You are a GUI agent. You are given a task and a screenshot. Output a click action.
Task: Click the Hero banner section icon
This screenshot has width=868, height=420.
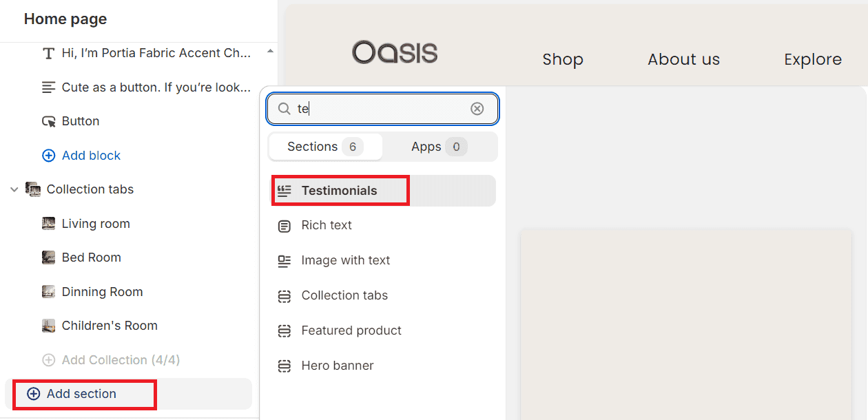(x=284, y=366)
